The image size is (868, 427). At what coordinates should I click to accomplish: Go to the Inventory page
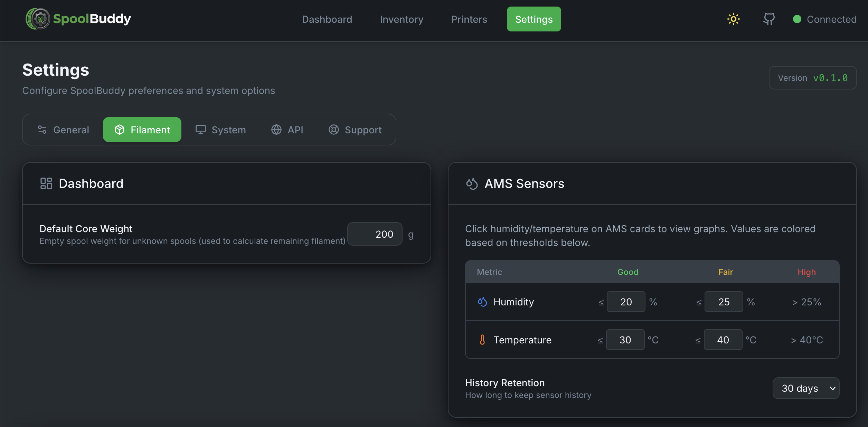(x=402, y=19)
